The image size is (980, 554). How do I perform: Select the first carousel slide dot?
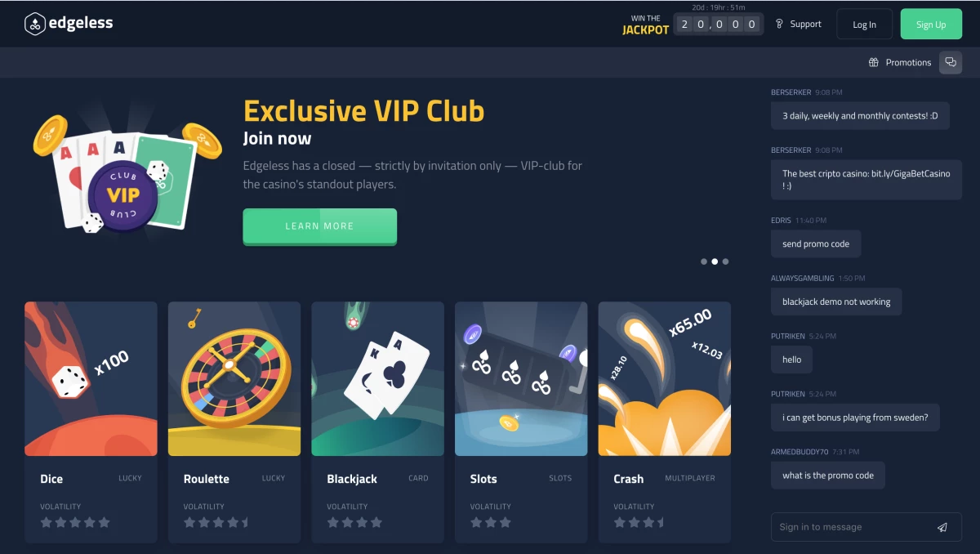704,261
